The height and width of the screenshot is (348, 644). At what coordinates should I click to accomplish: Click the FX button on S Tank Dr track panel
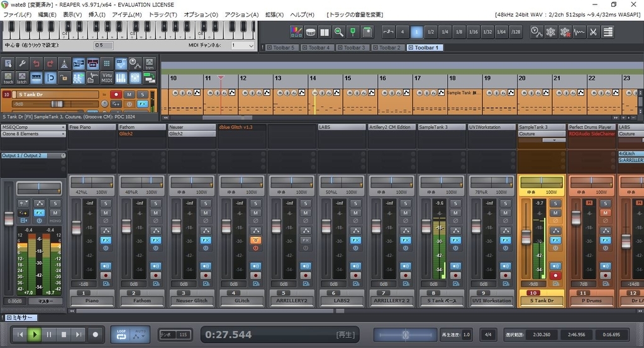(142, 104)
